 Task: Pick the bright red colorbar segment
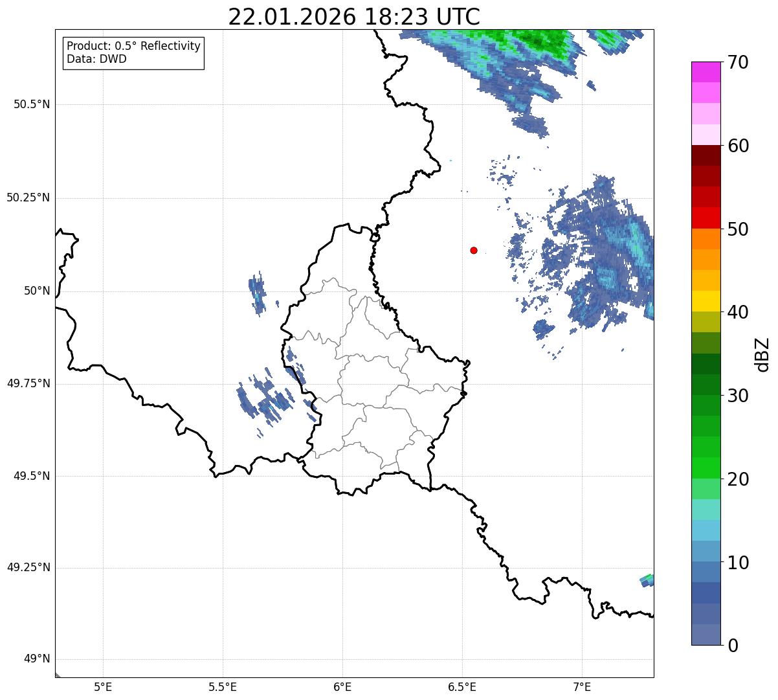pyautogui.click(x=706, y=218)
